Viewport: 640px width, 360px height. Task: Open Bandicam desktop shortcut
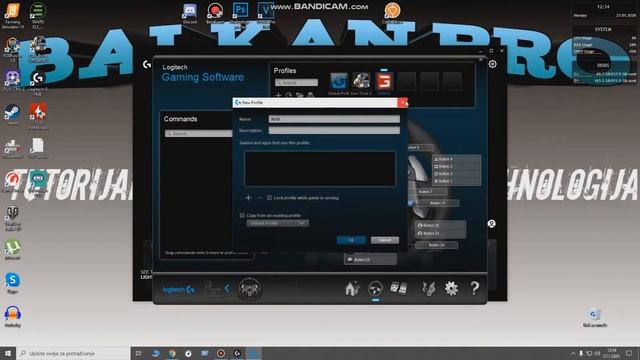coord(215,13)
